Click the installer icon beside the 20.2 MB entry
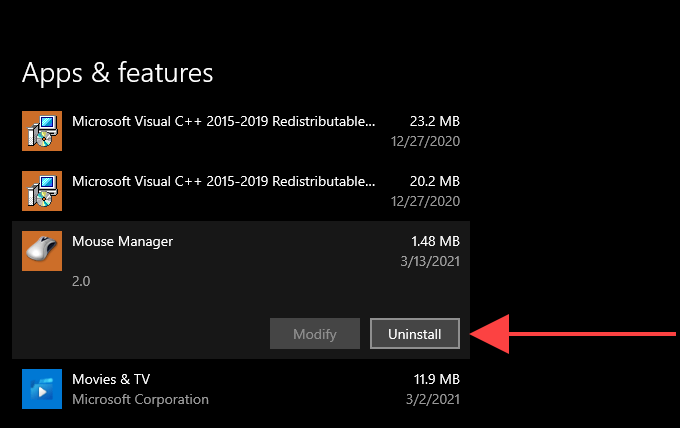The height and width of the screenshot is (428, 680). (x=42, y=191)
